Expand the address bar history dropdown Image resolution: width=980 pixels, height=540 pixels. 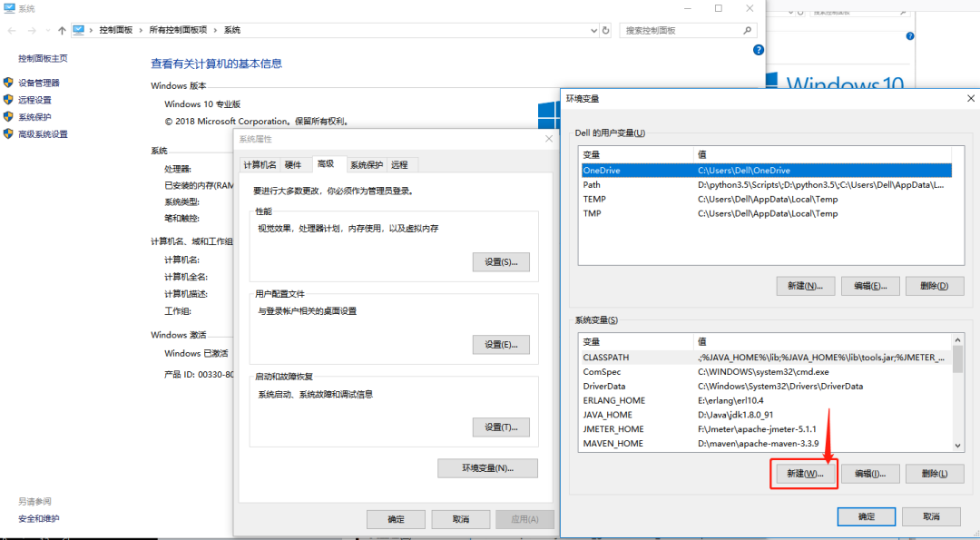coord(592,30)
